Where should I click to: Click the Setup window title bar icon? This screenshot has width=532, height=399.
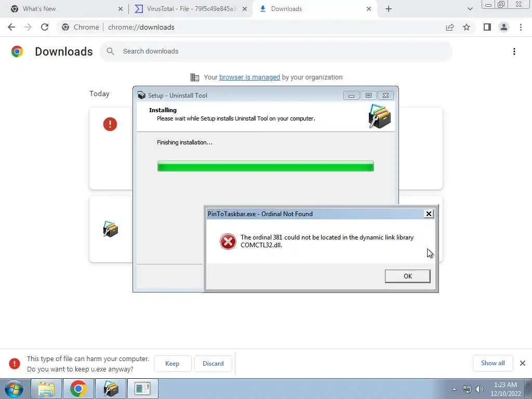141,96
